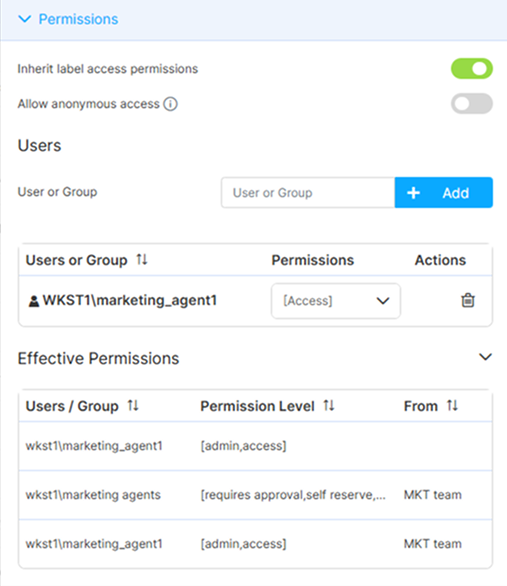Toggle Inherit label access permissions switch

point(472,69)
